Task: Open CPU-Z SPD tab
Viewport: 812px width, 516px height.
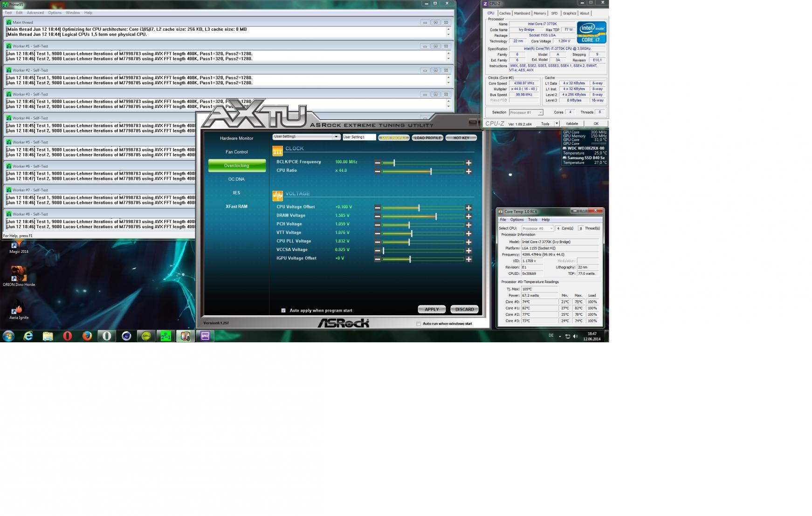Action: point(554,13)
